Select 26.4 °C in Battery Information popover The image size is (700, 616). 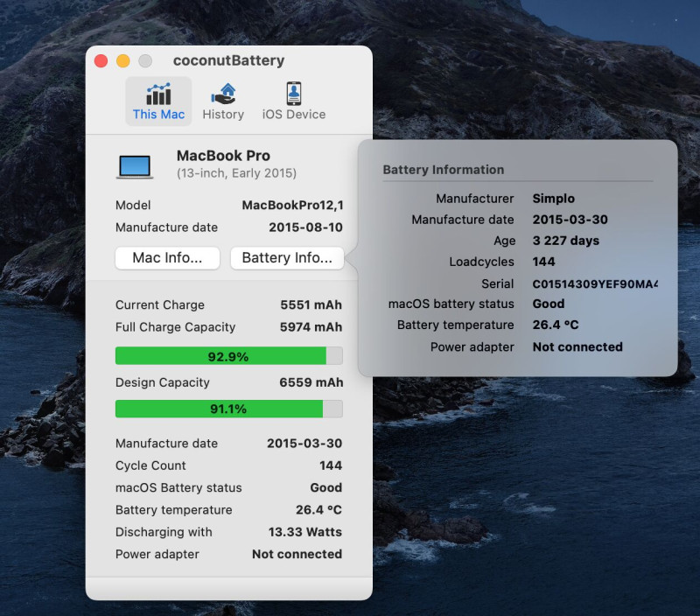(556, 325)
